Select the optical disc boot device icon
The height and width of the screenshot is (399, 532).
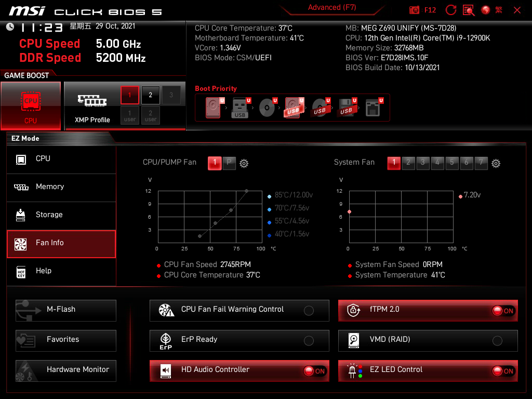[267, 108]
